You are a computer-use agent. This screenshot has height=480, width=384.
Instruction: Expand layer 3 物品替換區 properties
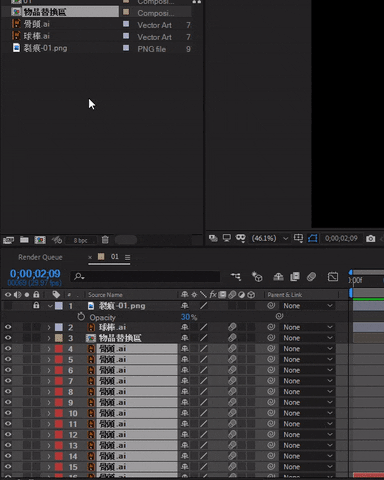click(49, 338)
